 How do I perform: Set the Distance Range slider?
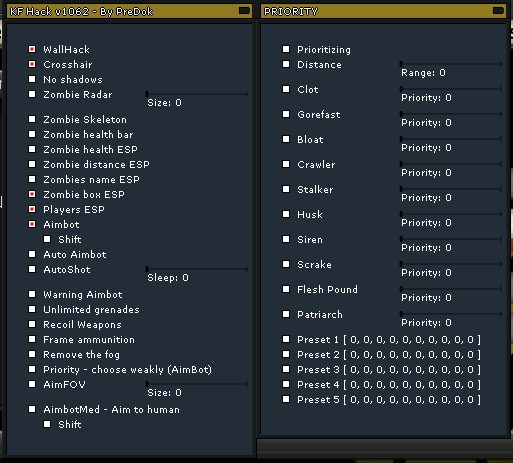(x=451, y=64)
